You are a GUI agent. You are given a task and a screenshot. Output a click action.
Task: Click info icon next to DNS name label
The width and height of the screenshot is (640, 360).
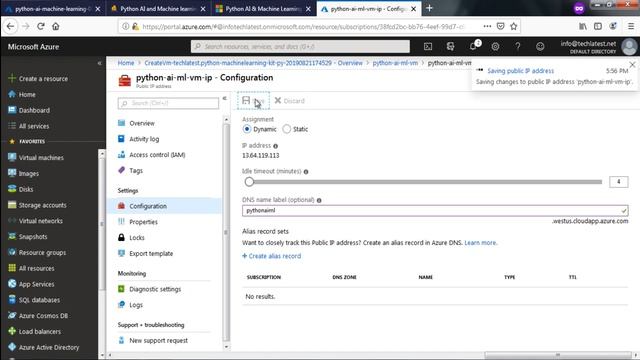tap(319, 200)
